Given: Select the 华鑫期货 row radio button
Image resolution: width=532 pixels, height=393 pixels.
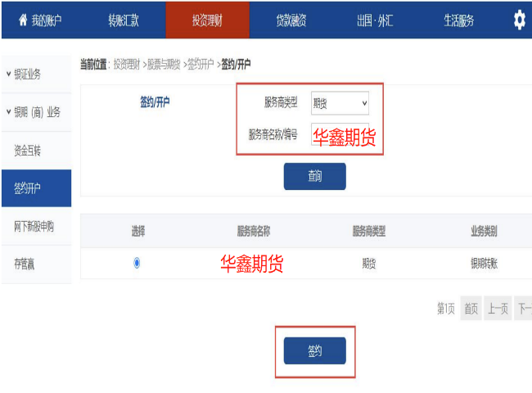Looking at the screenshot, I should (x=137, y=263).
